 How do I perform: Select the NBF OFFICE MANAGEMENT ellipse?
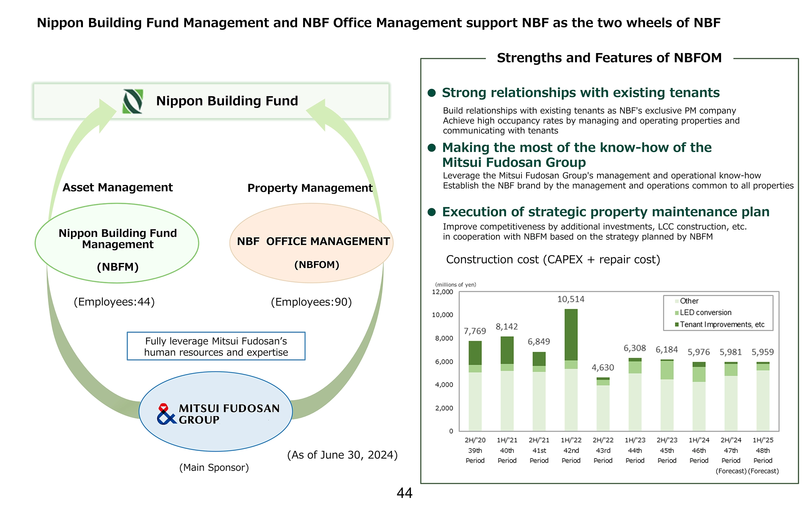coord(311,243)
